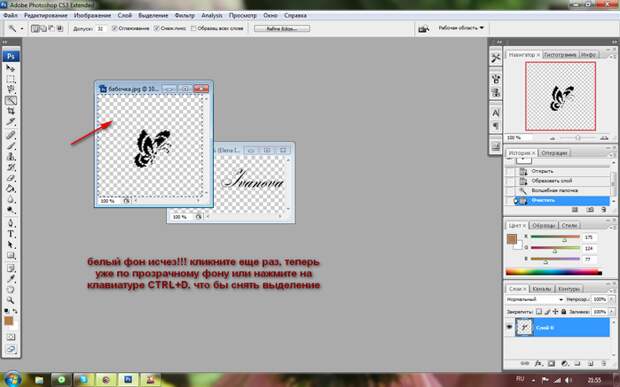The width and height of the screenshot is (620, 387).
Task: Toggle Образец всех слоев checkbox
Action: tap(193, 28)
